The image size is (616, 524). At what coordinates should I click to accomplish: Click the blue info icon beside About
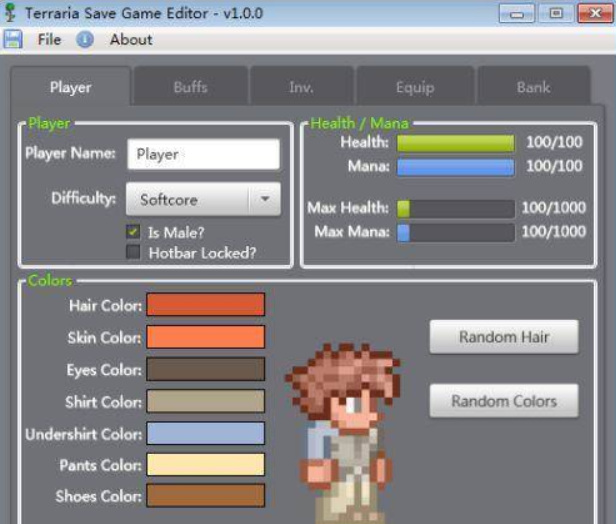[86, 40]
